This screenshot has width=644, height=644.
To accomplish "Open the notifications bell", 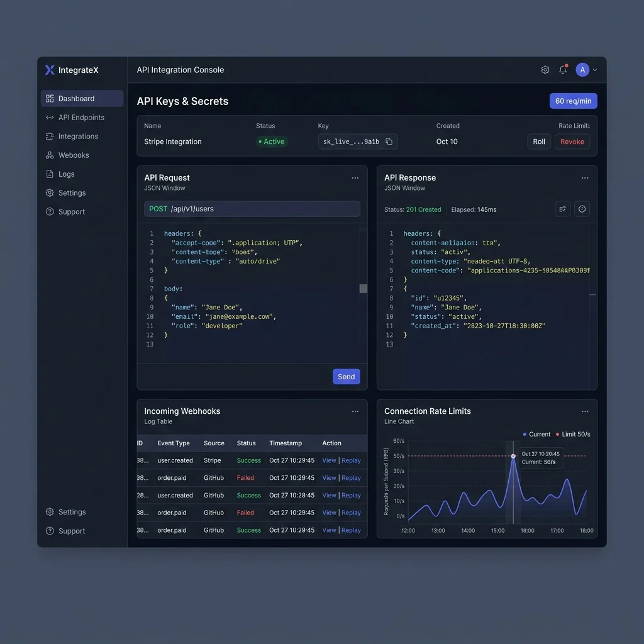I will [563, 70].
